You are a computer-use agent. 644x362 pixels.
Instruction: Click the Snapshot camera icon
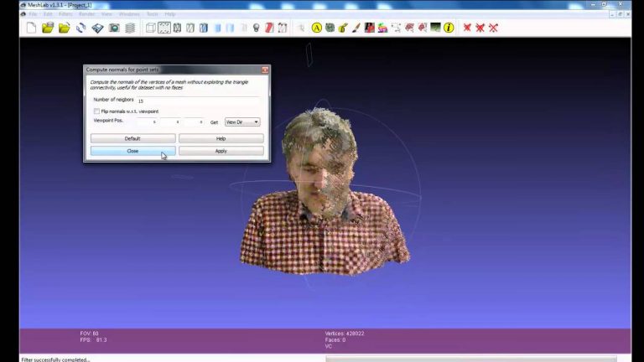[114, 28]
